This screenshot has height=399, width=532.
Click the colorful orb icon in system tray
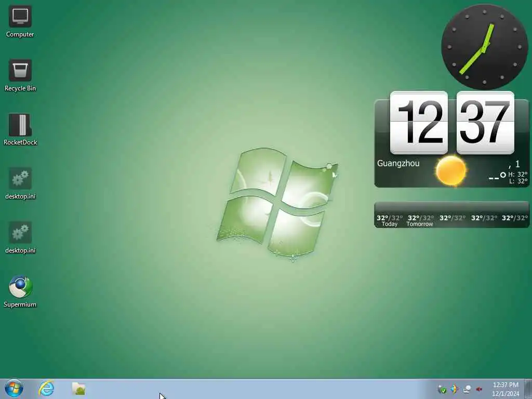click(454, 389)
